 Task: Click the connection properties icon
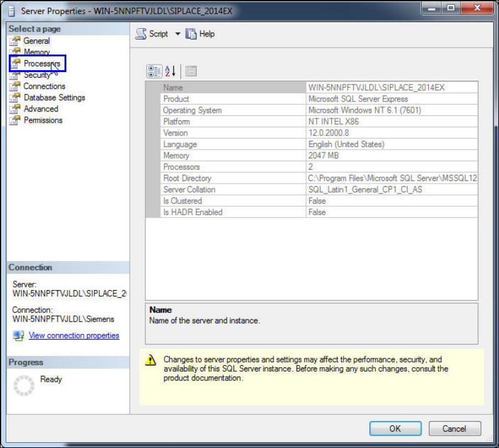(18, 336)
